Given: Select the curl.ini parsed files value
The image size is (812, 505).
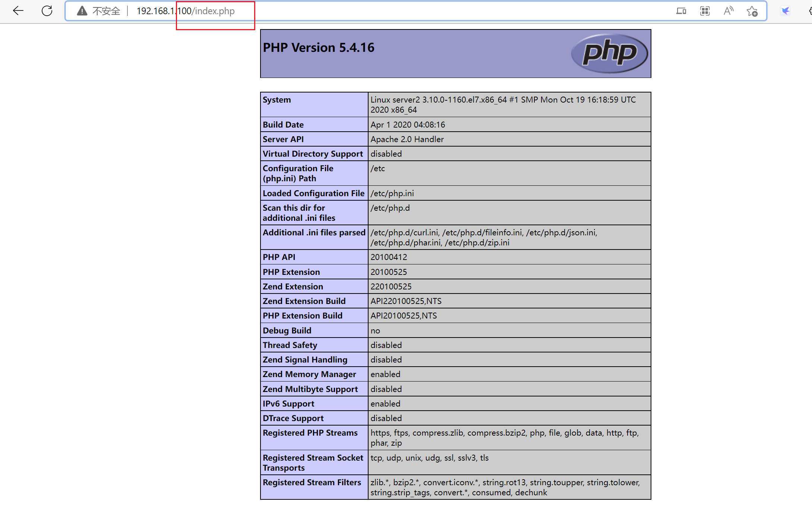Looking at the screenshot, I should [x=484, y=238].
